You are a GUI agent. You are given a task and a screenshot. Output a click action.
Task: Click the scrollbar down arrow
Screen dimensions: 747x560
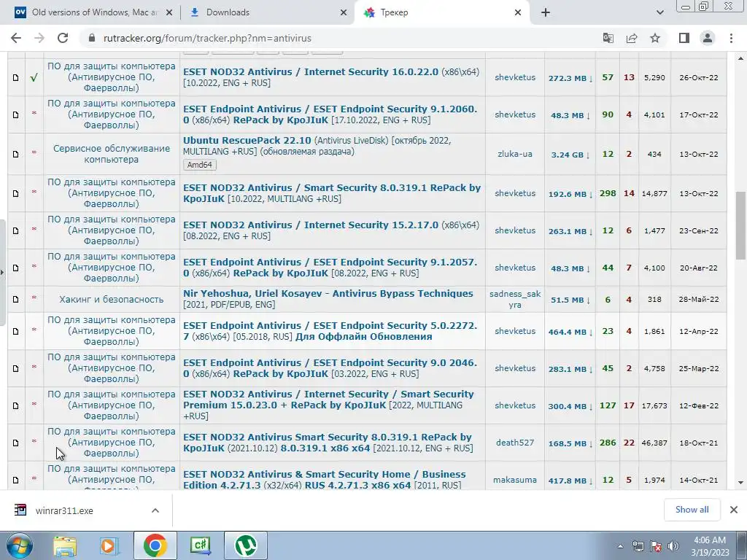click(740, 483)
